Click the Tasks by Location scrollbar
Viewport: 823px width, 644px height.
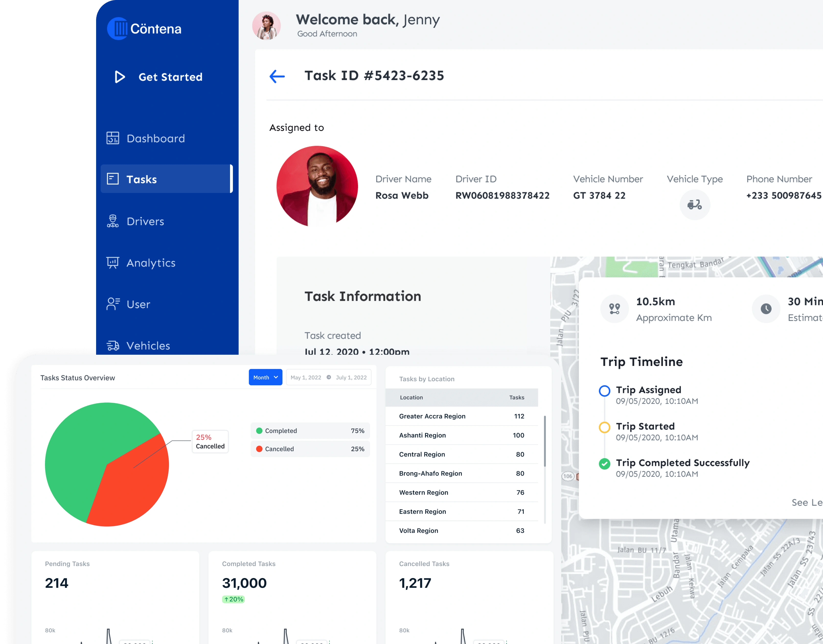tap(545, 441)
